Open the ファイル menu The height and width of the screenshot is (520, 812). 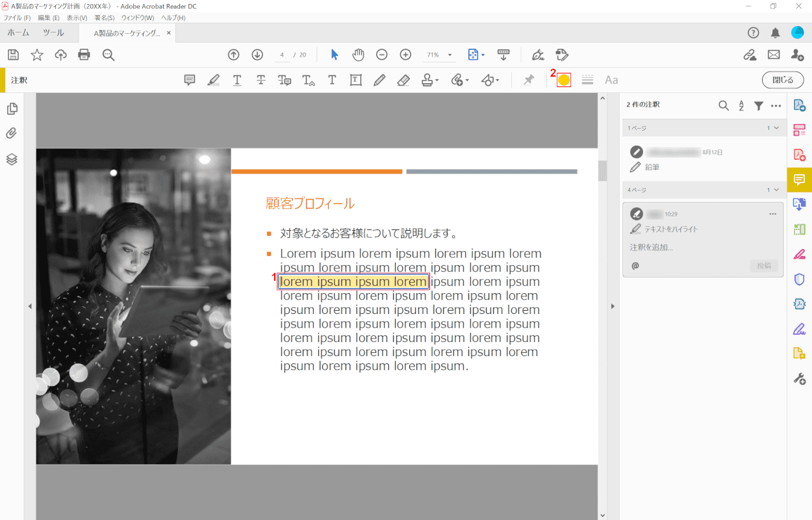click(18, 18)
